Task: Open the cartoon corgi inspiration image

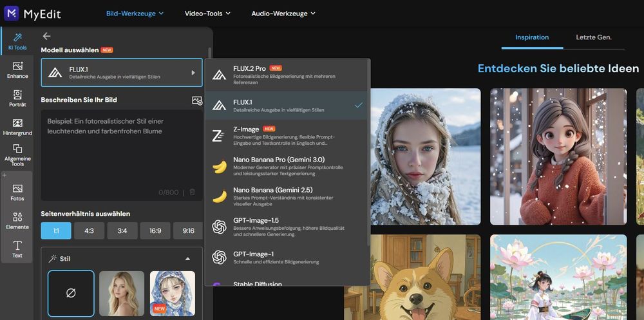Action: click(412, 278)
